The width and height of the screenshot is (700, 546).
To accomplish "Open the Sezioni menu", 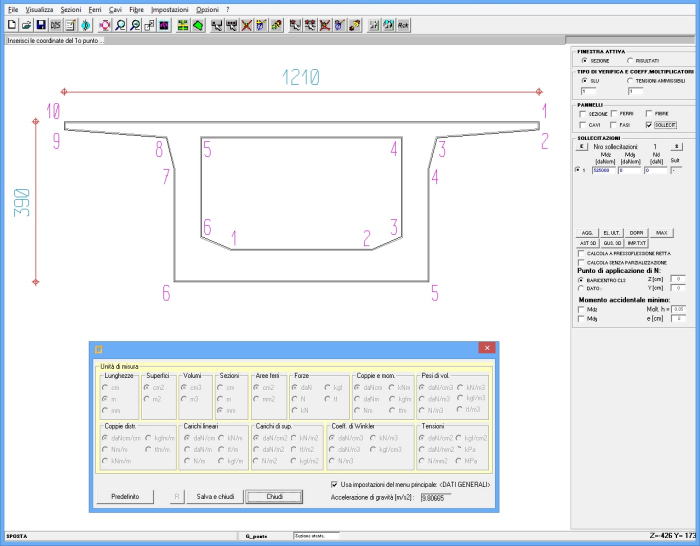I will (x=70, y=8).
